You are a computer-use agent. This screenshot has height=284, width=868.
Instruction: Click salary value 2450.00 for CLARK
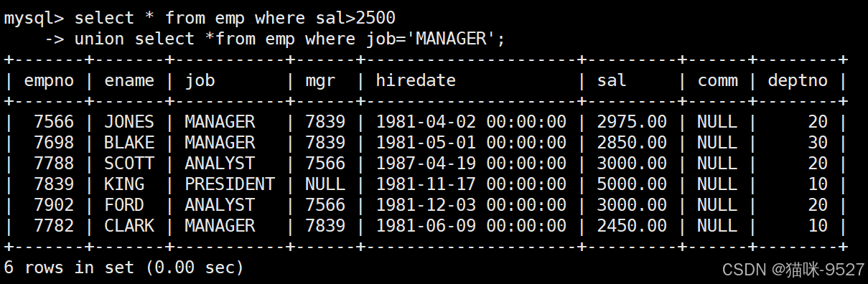pos(632,226)
